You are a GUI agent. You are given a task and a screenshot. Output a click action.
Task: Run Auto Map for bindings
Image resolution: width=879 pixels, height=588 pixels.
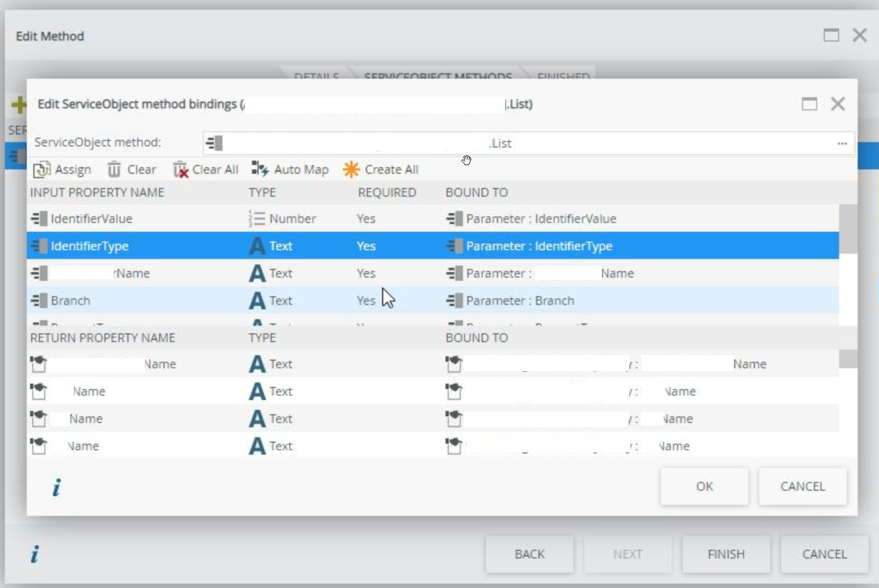[x=290, y=170]
